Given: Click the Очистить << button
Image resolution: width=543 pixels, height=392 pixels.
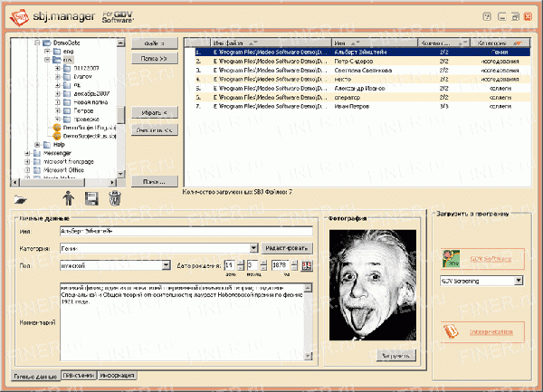Looking at the screenshot, I should [155, 130].
